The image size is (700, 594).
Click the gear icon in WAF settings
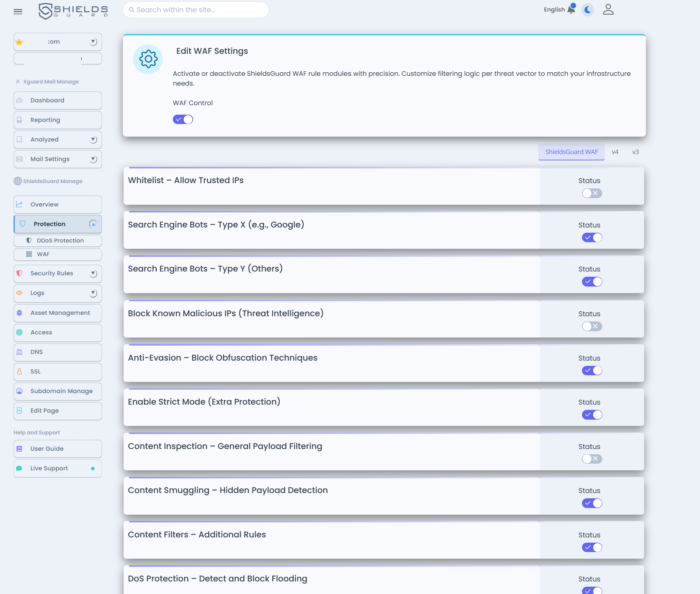(148, 59)
